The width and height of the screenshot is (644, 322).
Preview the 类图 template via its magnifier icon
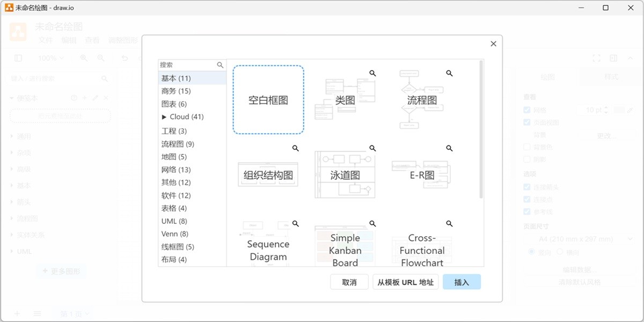click(x=372, y=74)
